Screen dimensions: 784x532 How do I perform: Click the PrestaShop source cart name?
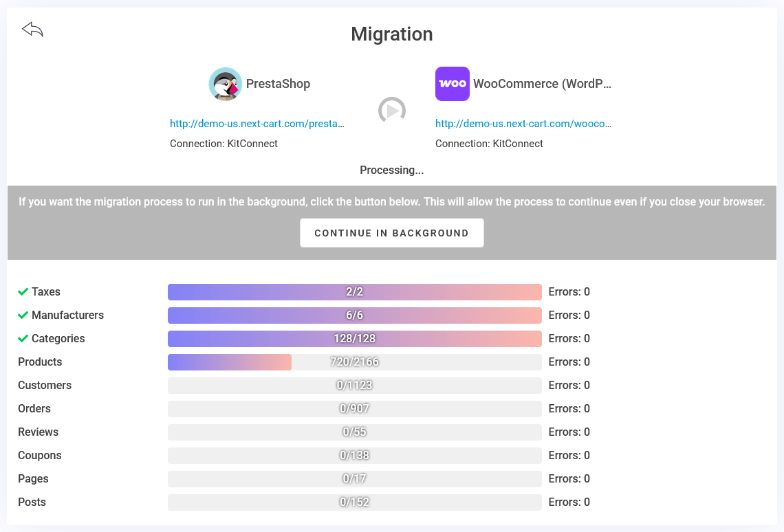point(278,84)
